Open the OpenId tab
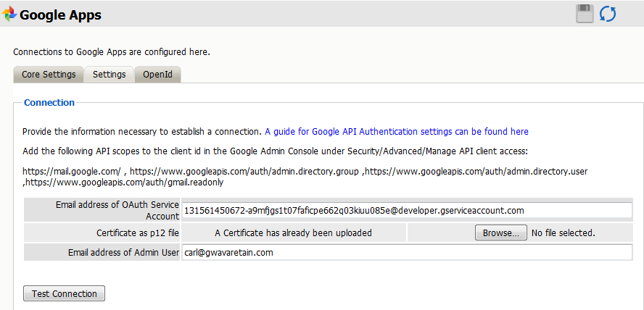The width and height of the screenshot is (644, 310). (157, 75)
